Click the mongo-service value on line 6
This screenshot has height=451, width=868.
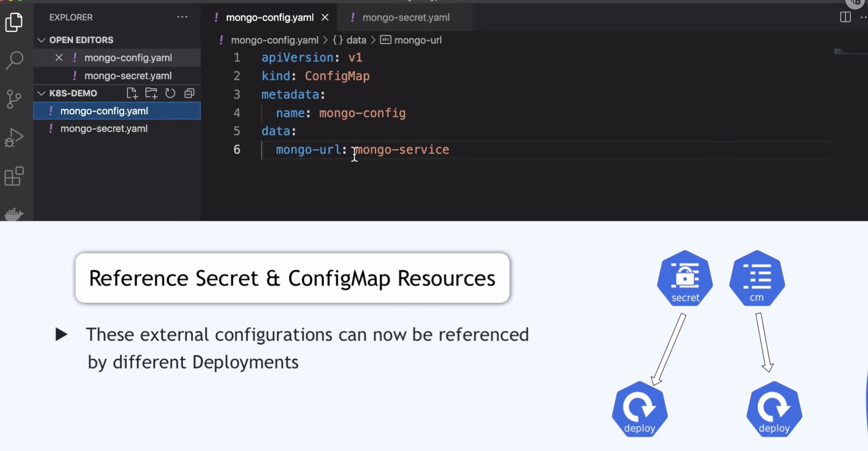tap(402, 150)
